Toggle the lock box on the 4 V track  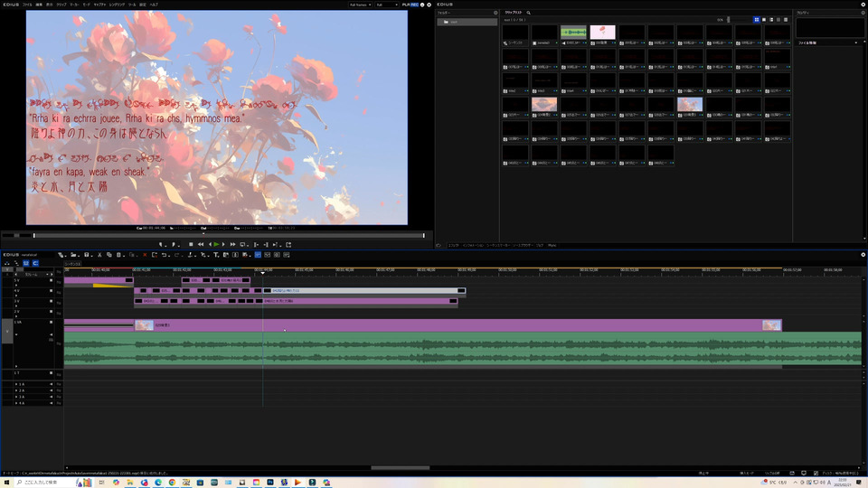click(51, 290)
